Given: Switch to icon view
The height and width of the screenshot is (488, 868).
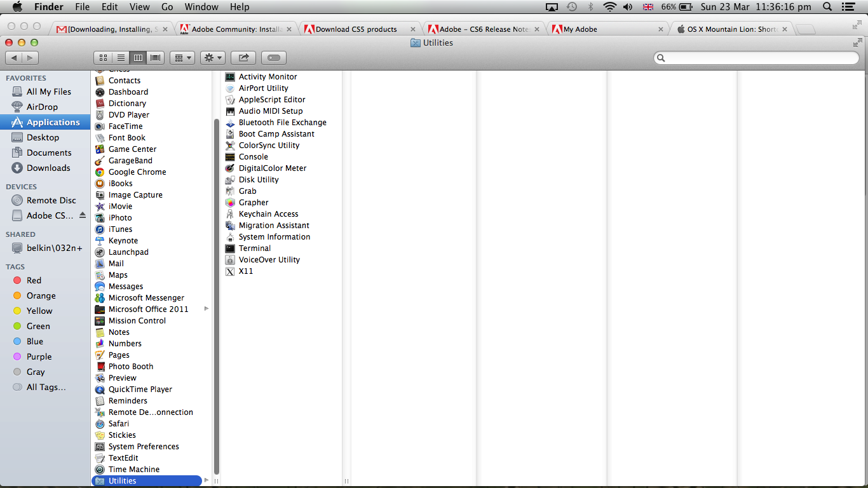Looking at the screenshot, I should (x=103, y=58).
